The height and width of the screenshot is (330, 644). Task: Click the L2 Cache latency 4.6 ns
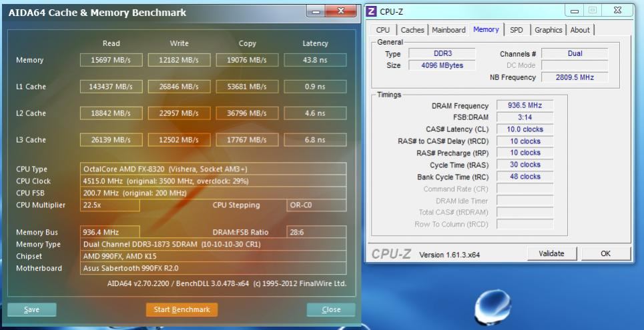(315, 113)
